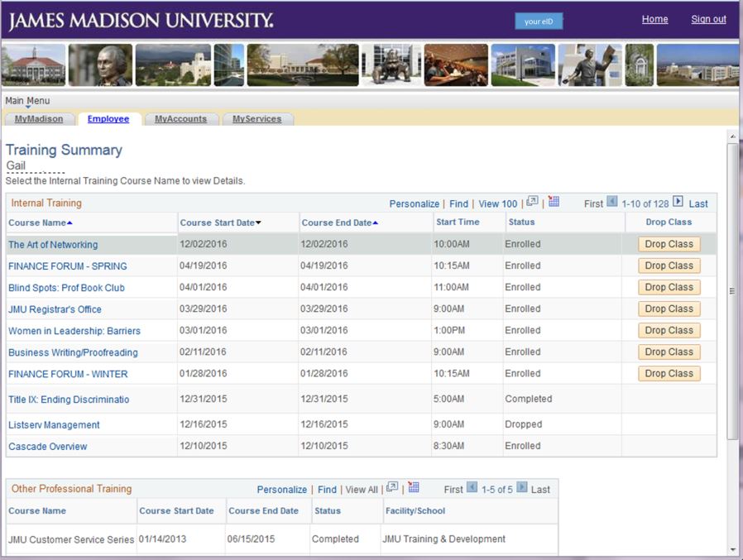Go to the MyServices tab

click(x=256, y=119)
